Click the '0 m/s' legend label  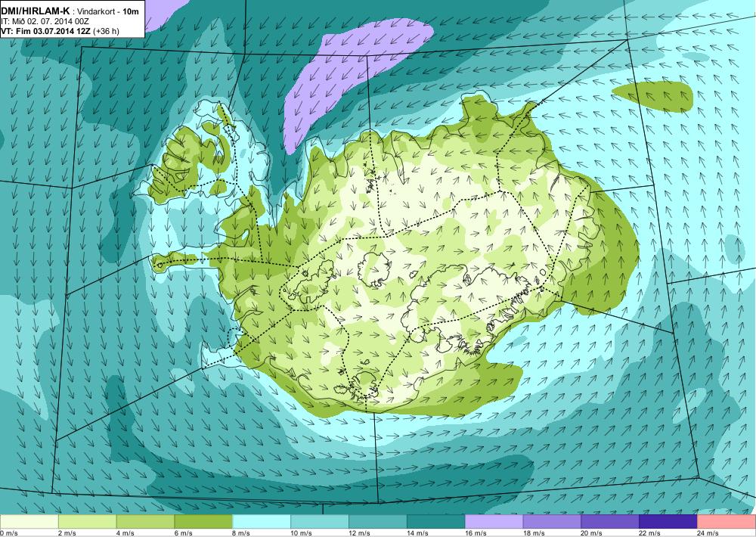8,533
